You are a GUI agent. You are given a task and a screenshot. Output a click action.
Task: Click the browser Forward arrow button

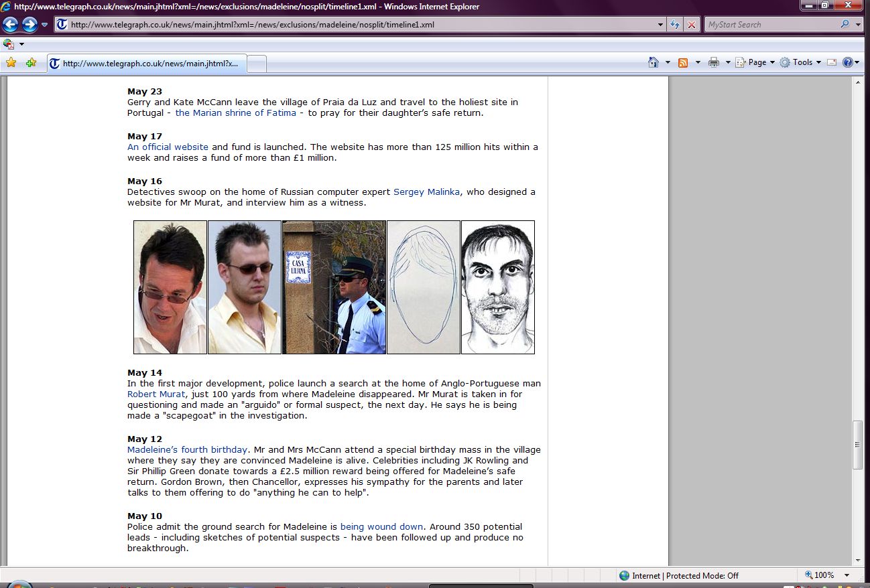(x=29, y=25)
